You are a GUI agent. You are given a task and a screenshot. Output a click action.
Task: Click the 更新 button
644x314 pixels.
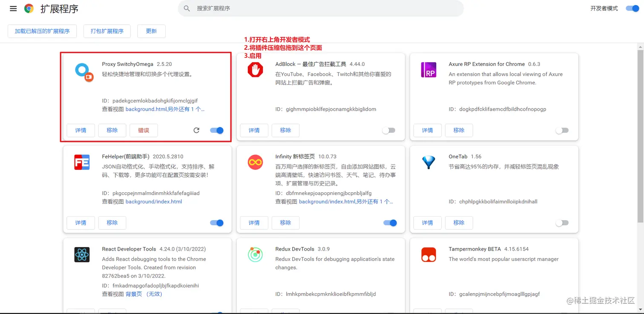(151, 31)
